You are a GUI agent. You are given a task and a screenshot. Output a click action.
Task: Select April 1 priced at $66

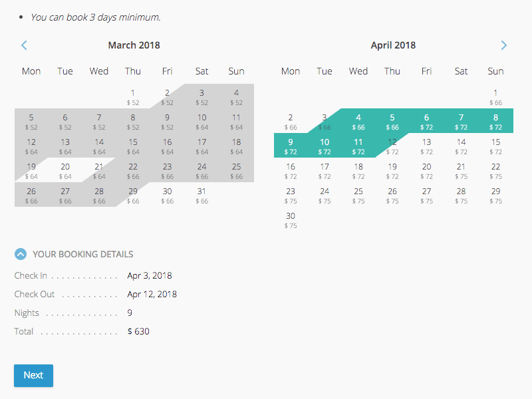[x=495, y=96]
